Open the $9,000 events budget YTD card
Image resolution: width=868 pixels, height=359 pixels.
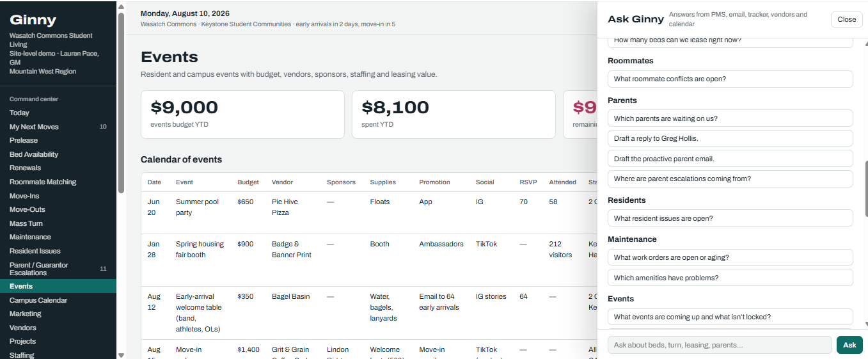point(242,115)
